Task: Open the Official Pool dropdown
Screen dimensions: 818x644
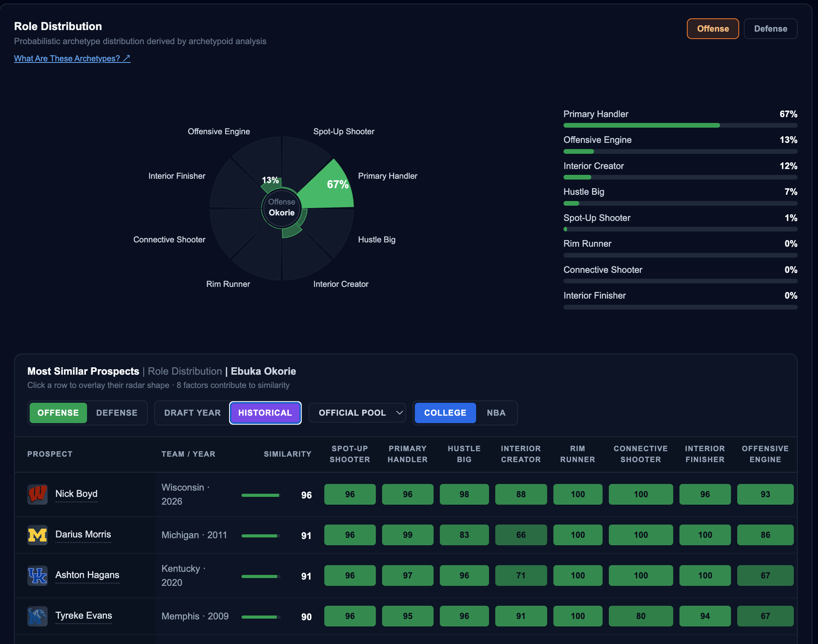Action: [x=357, y=413]
